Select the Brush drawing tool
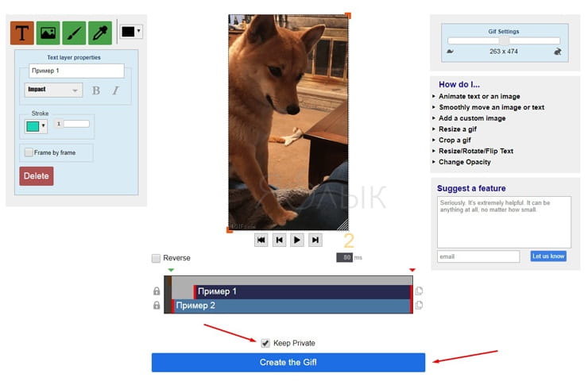 (74, 33)
